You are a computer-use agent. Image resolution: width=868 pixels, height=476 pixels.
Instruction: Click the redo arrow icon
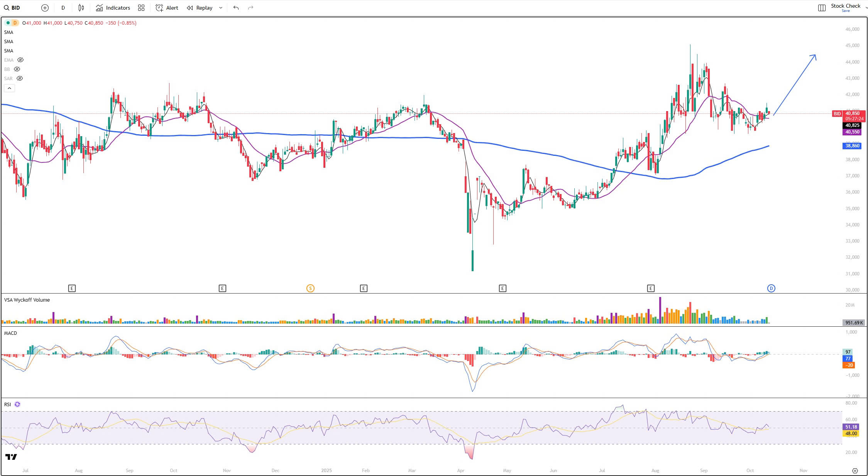click(250, 8)
